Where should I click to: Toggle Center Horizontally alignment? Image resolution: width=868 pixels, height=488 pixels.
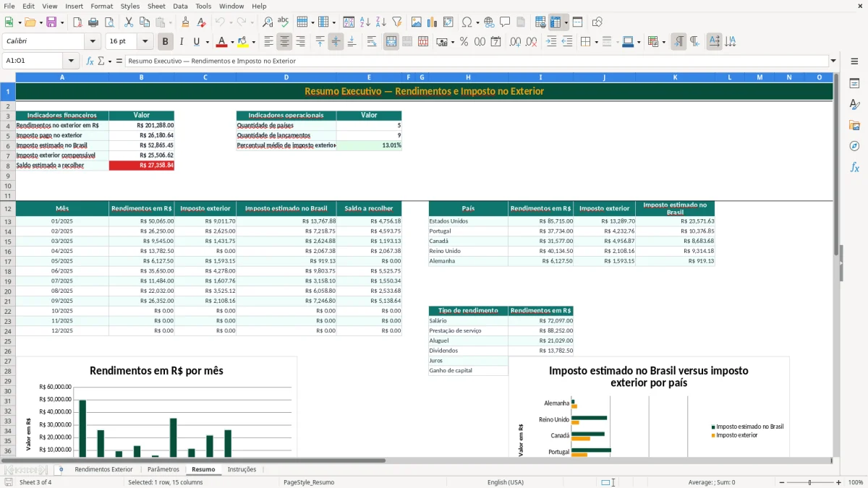(284, 42)
